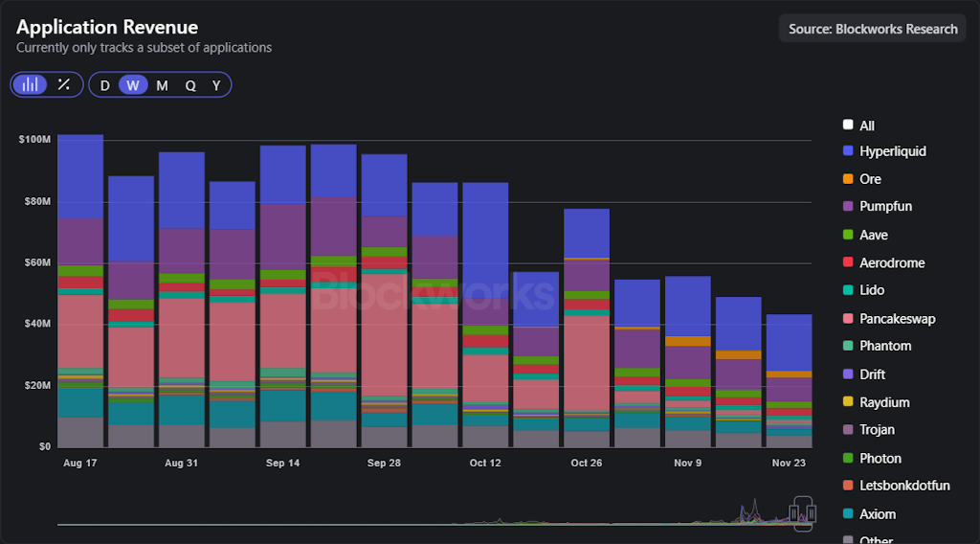Click the Source: Blockworks Research button
Image resolution: width=980 pixels, height=544 pixels.
(x=872, y=29)
